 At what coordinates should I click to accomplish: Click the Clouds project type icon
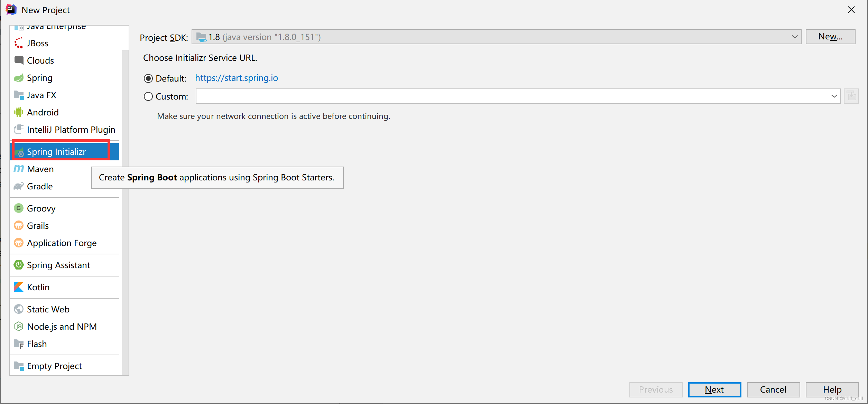(x=19, y=60)
